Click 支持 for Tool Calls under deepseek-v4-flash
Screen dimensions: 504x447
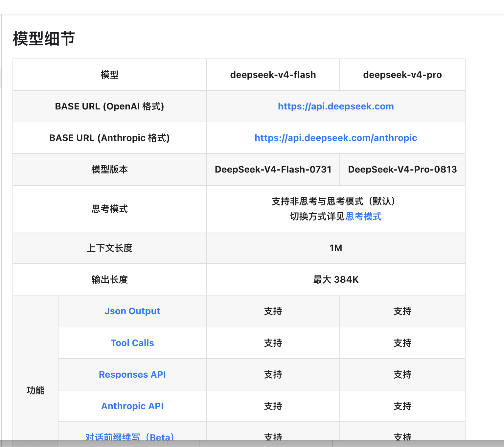(273, 343)
